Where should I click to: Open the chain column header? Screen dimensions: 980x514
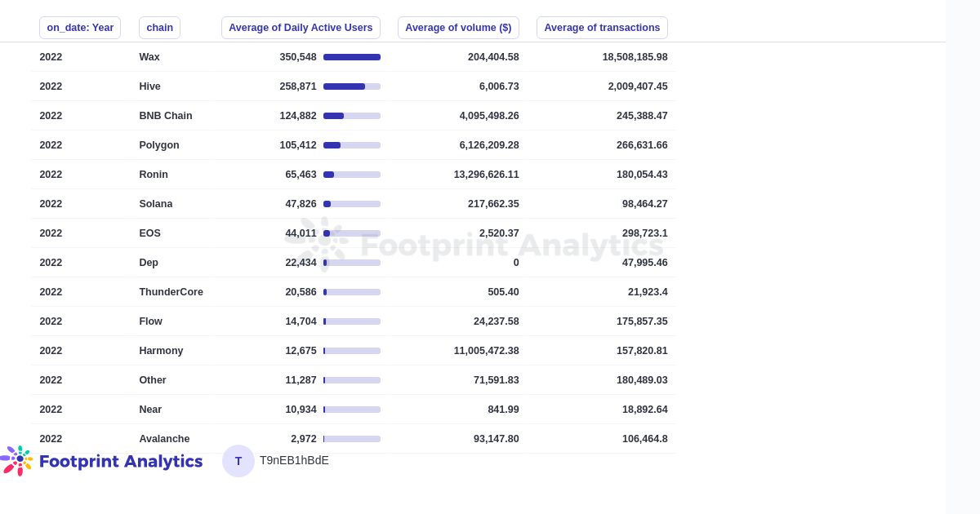[x=159, y=27]
